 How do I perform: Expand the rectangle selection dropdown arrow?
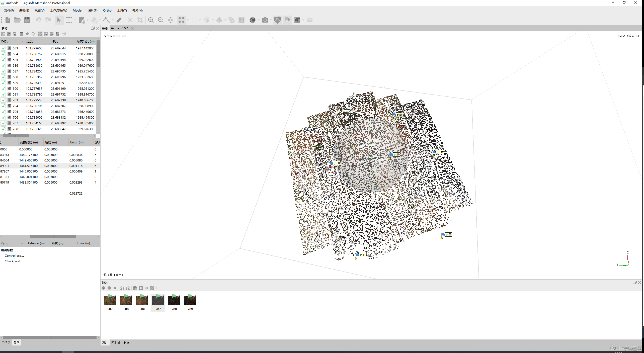pyautogui.click(x=75, y=20)
